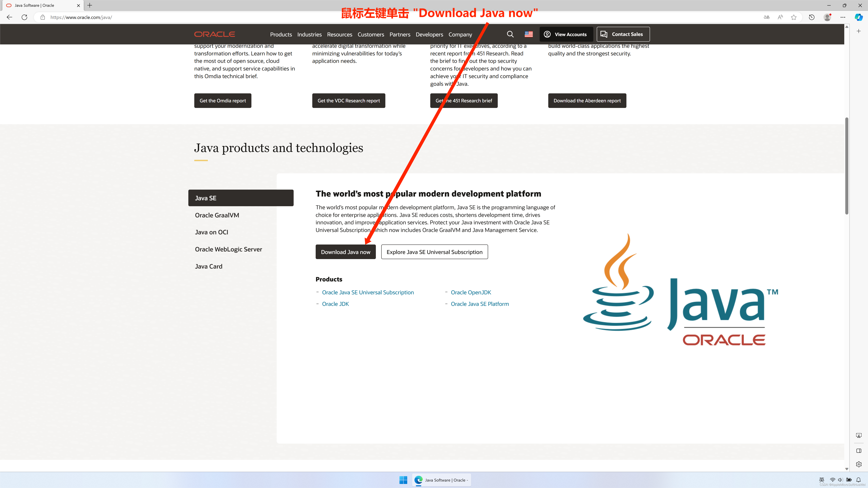
Task: Click Download the Aberdeen report
Action: coord(587,100)
